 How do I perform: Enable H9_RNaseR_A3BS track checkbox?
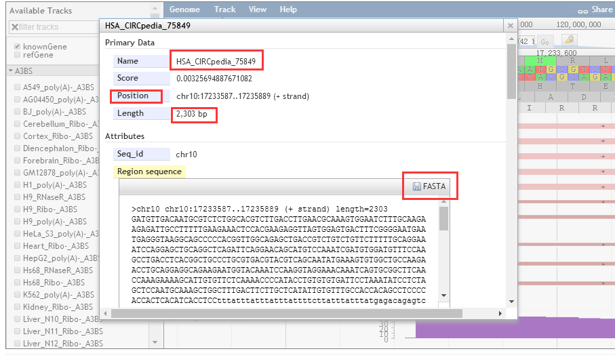point(17,197)
